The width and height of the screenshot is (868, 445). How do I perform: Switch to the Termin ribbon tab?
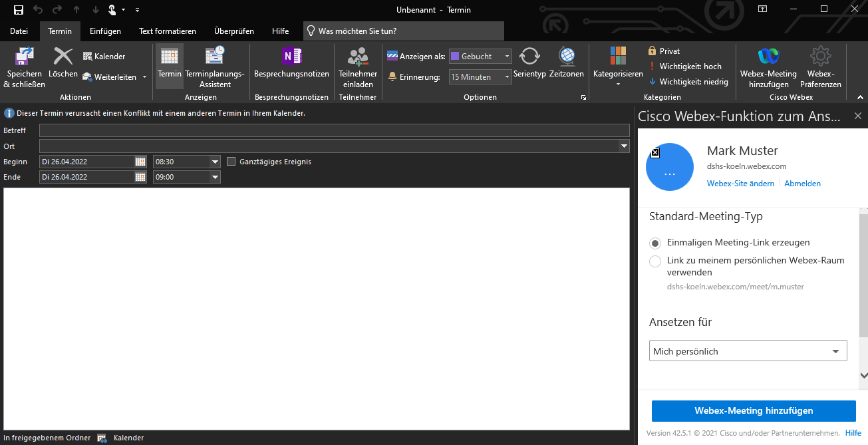(x=60, y=31)
